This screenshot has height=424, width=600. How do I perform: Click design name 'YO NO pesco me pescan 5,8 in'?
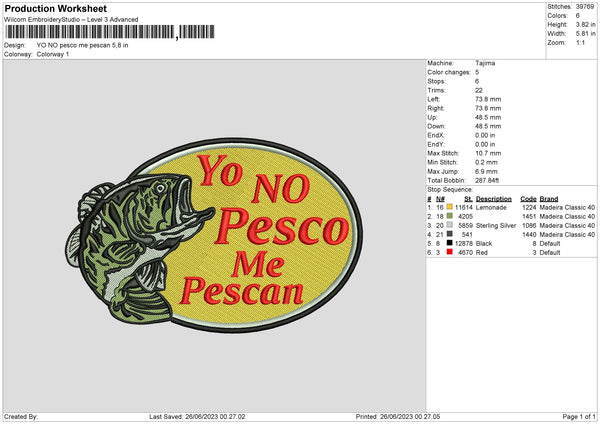[x=82, y=45]
